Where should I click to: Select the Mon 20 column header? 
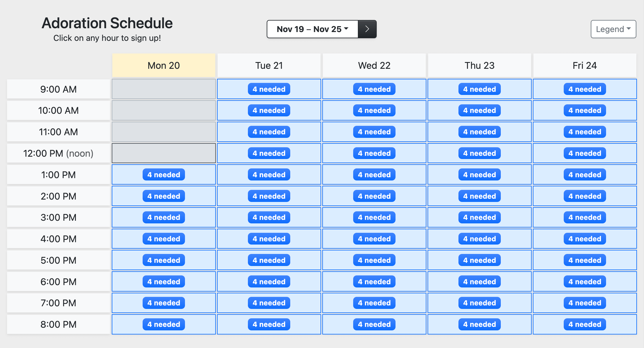pyautogui.click(x=163, y=65)
